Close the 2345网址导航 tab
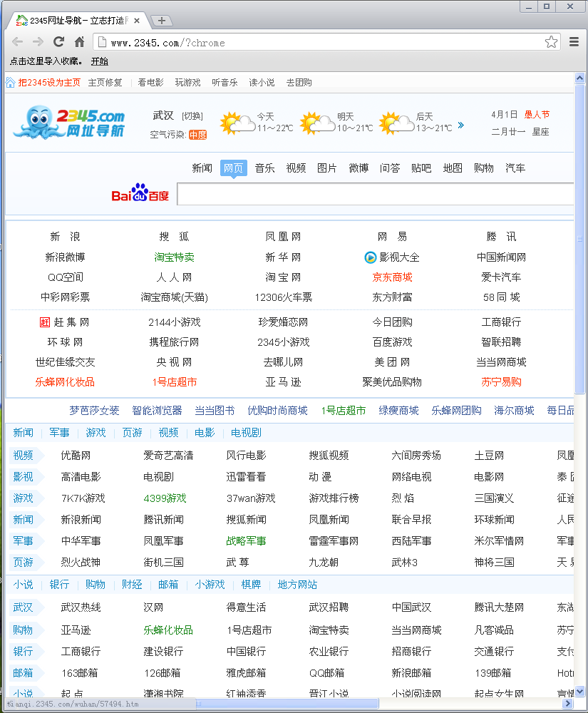Screen dimensions: 588x713 point(137,21)
